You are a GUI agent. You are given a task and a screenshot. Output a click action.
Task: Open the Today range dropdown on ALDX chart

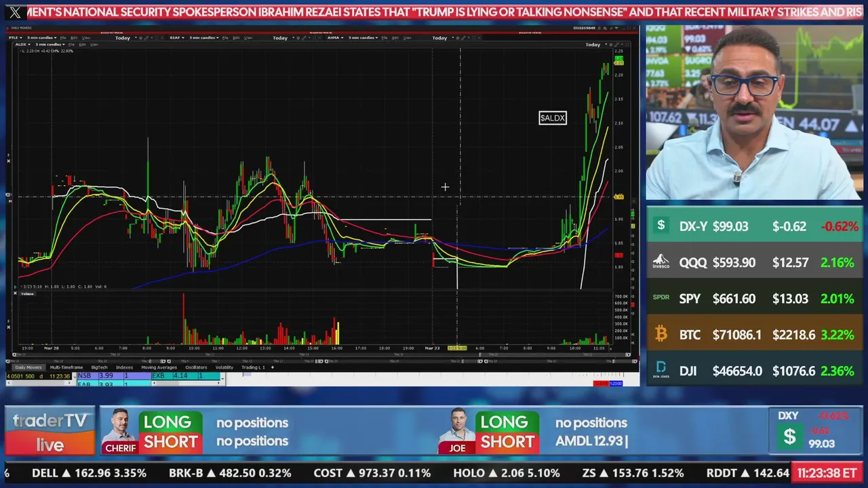595,45
